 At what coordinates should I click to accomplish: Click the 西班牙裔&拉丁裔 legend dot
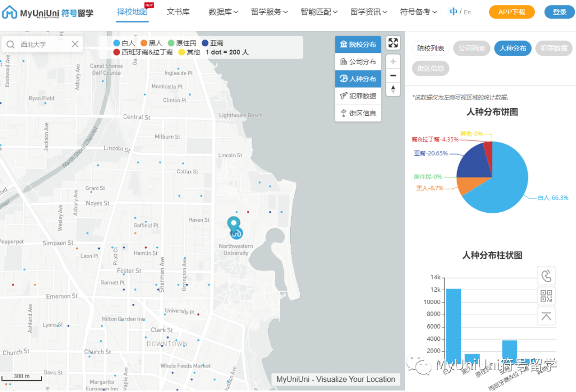116,52
